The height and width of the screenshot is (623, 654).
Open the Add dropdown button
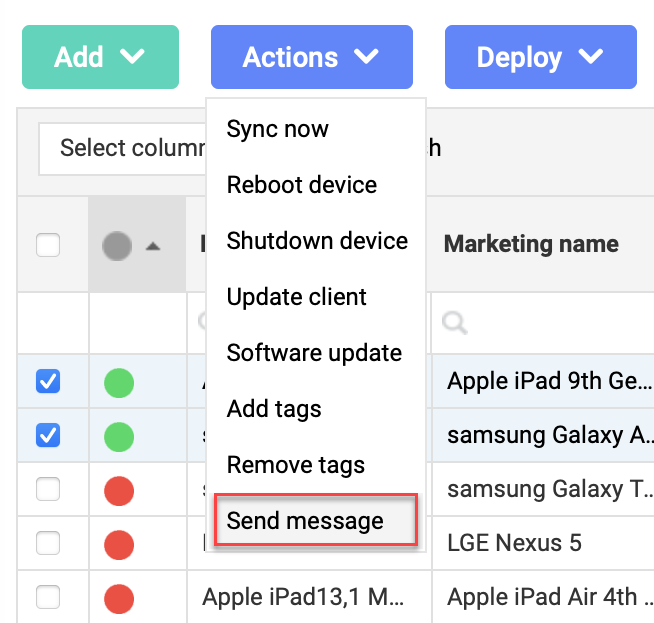100,57
